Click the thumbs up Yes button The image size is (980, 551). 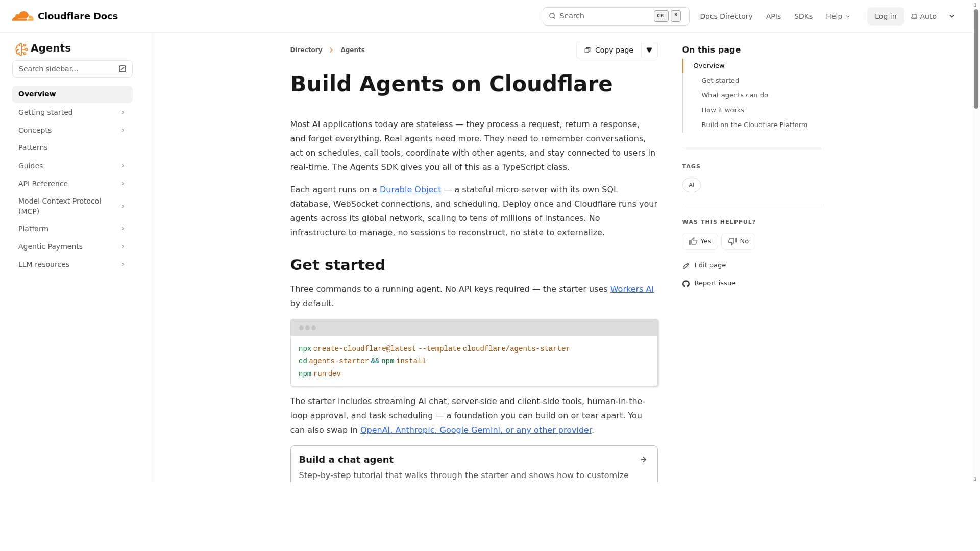(x=700, y=241)
